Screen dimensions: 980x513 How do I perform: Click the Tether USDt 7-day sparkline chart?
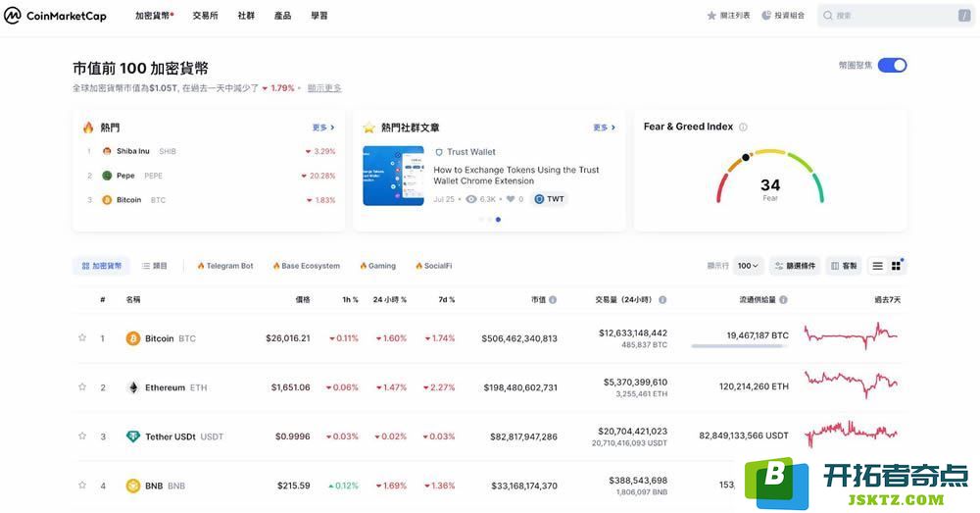[852, 433]
